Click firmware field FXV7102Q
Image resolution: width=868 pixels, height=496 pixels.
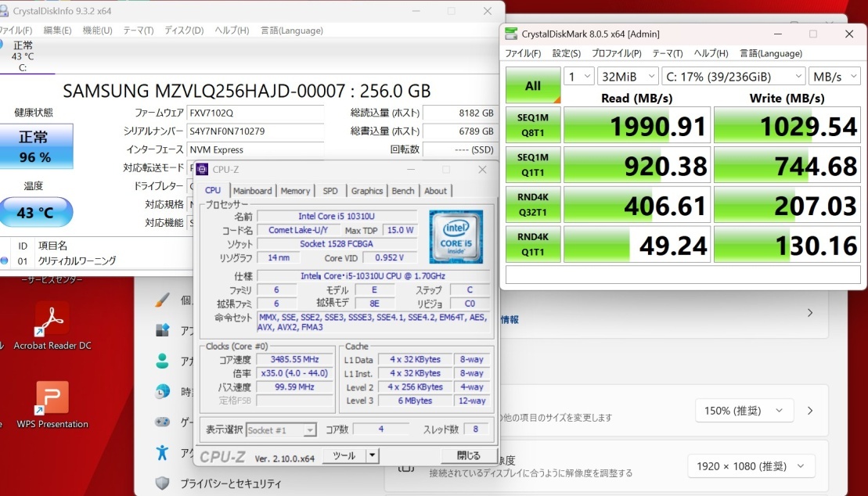click(255, 113)
